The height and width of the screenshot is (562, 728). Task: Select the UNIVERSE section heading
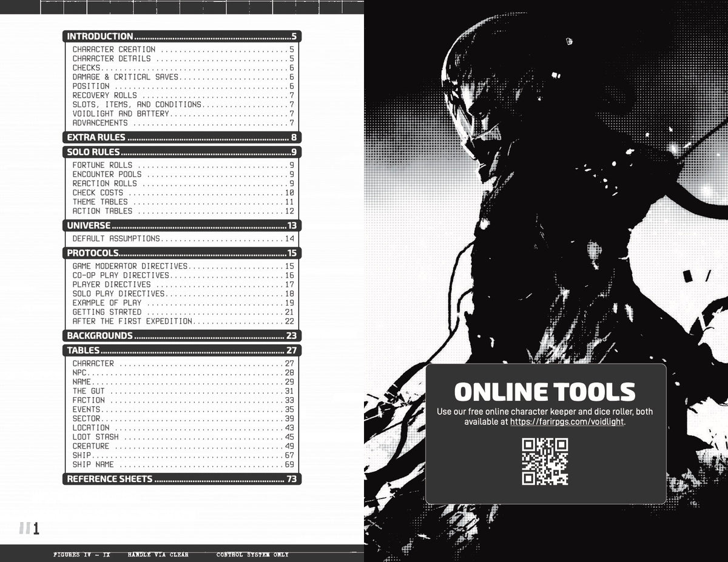(x=182, y=226)
